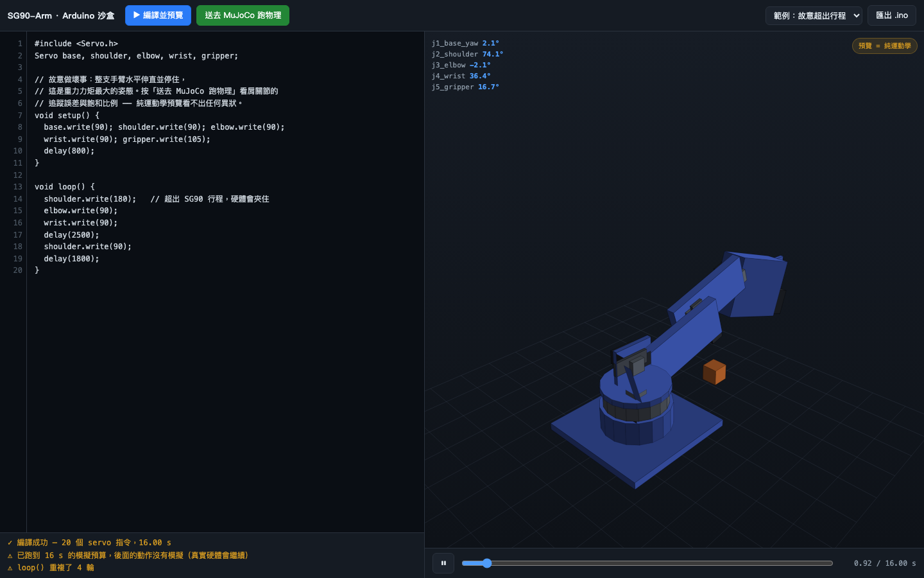The width and height of the screenshot is (924, 578).
Task: Click the 匯出 .ino export button
Action: point(892,15)
